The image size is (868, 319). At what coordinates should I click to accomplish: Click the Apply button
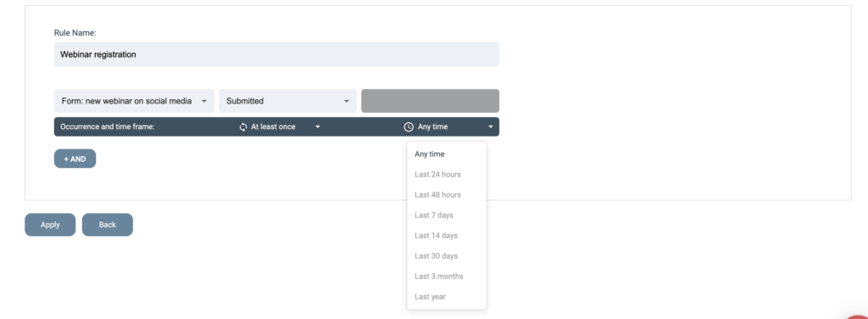pos(50,225)
